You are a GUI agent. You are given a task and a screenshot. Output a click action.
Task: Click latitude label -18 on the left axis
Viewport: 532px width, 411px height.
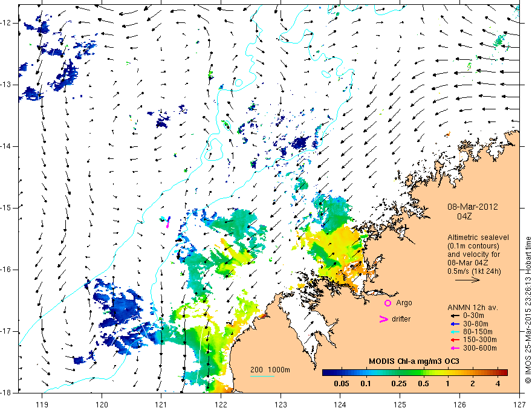click(7, 393)
